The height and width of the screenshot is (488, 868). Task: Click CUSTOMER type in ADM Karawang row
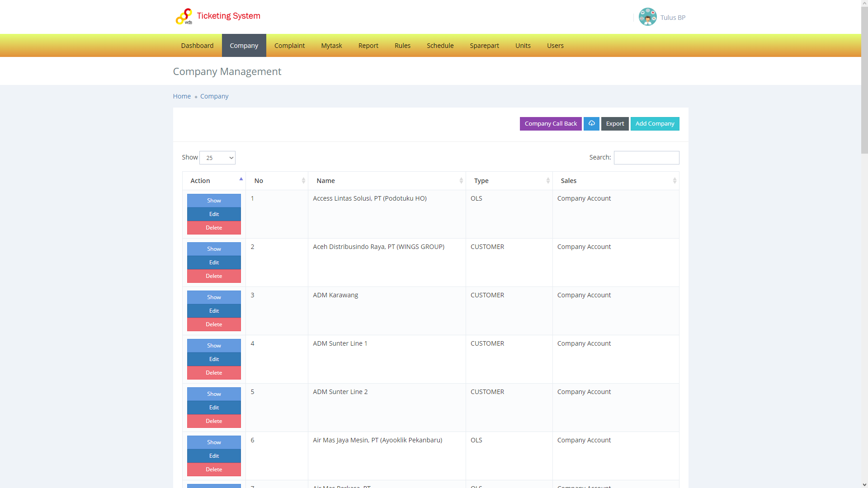click(x=487, y=295)
